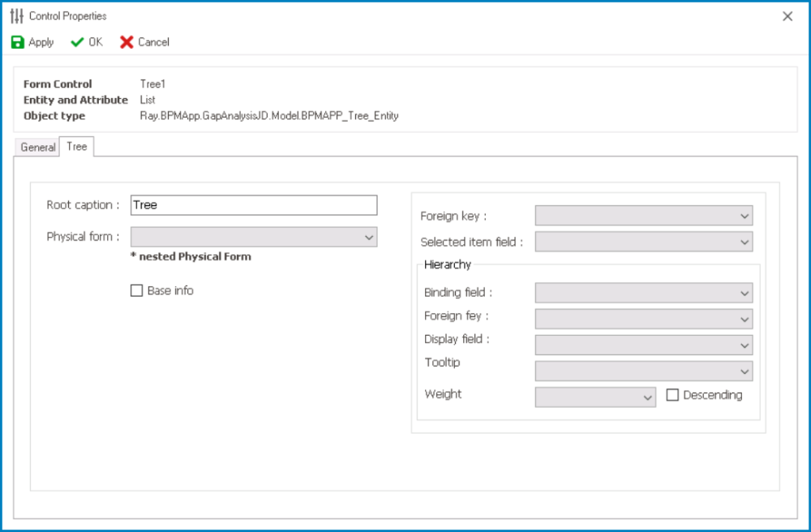The image size is (811, 532).
Task: Open the Tooltip dropdown
Action: point(643,371)
